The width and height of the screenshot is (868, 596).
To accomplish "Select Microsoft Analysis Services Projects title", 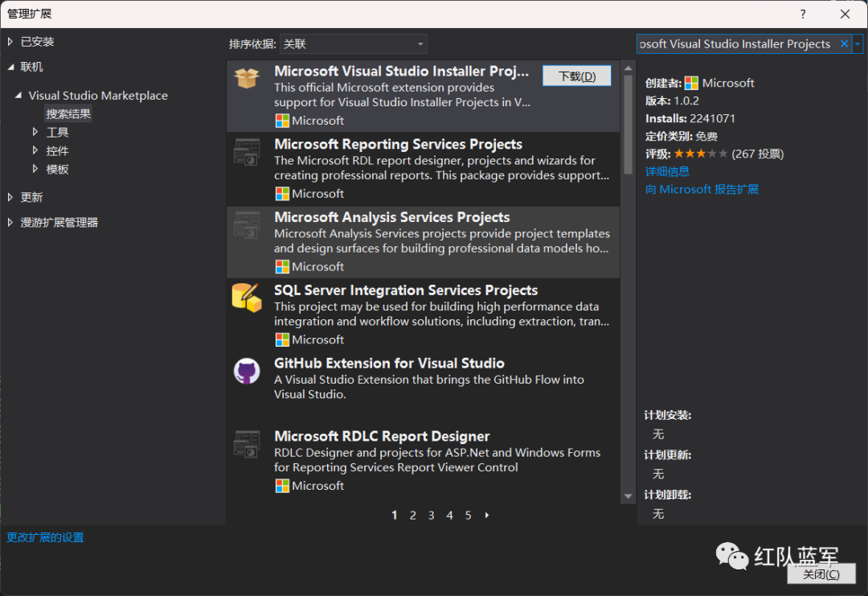I will (392, 217).
